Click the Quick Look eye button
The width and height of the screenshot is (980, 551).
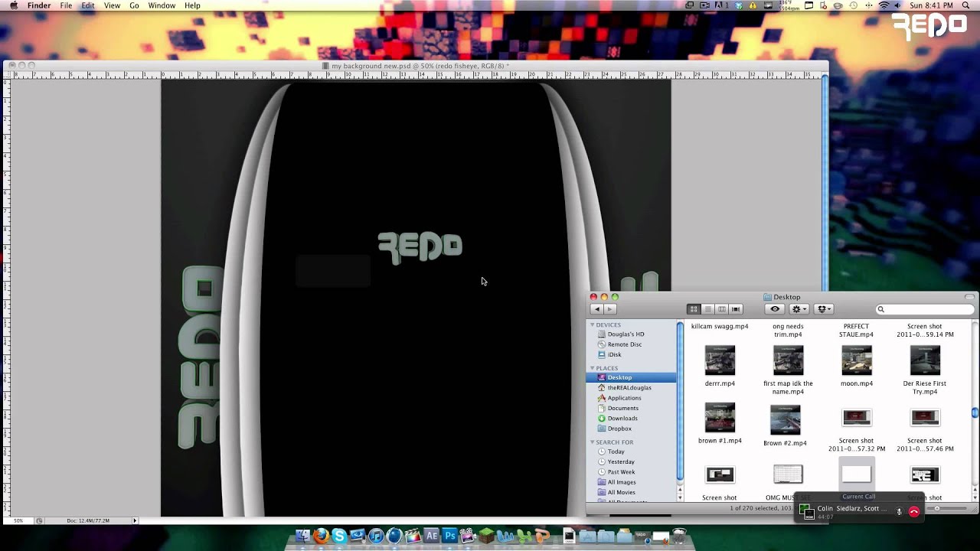pos(775,309)
